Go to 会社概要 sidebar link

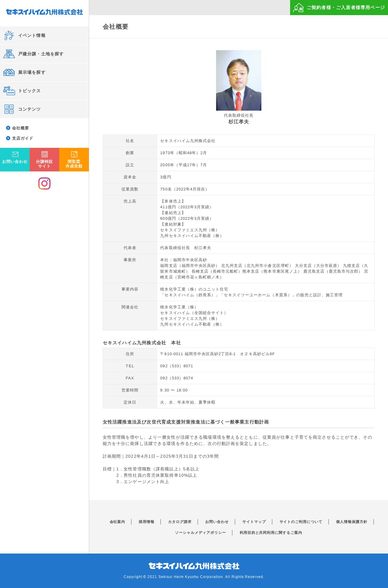coord(20,128)
